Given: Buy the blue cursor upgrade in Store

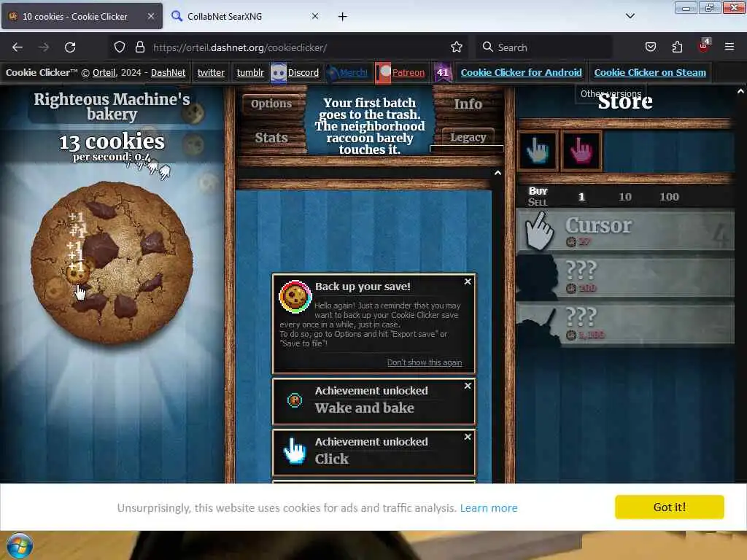Looking at the screenshot, I should pos(538,150).
